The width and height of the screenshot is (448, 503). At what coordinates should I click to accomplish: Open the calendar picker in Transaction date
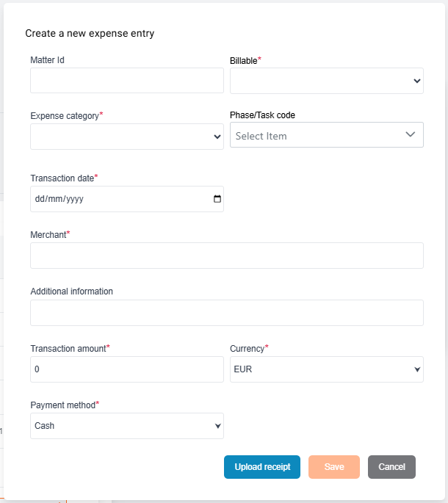point(217,199)
